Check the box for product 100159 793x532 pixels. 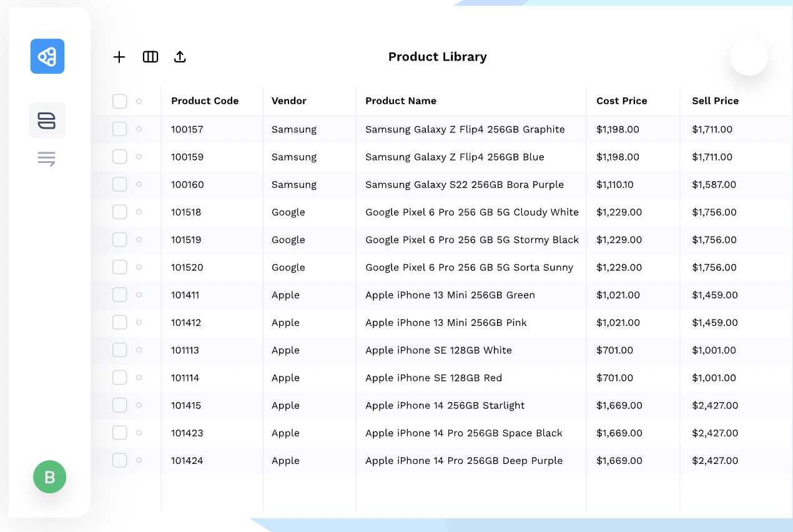[120, 157]
